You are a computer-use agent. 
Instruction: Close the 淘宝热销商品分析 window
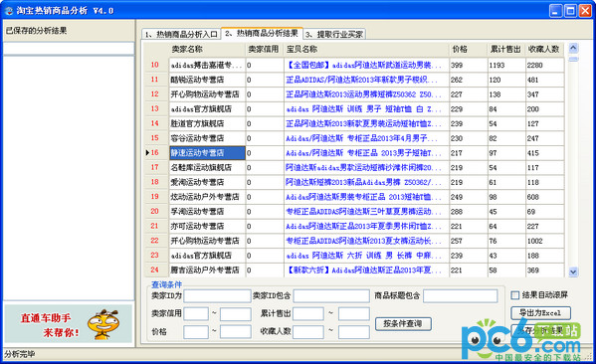(585, 11)
